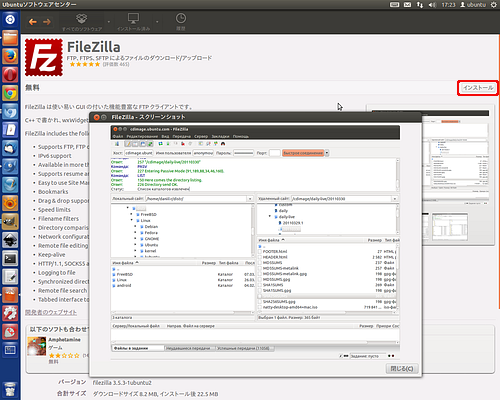Open the All Software view
500x400 pixels.
pyautogui.click(x=82, y=22)
